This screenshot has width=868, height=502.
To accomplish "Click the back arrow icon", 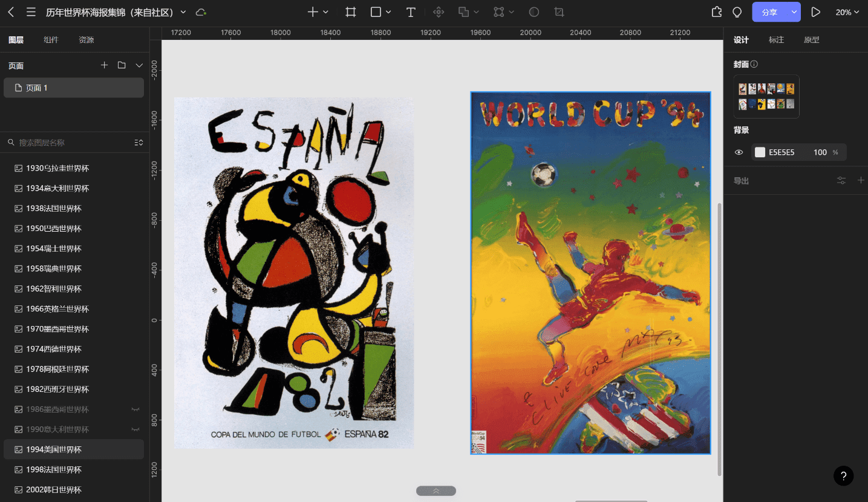I will tap(11, 12).
